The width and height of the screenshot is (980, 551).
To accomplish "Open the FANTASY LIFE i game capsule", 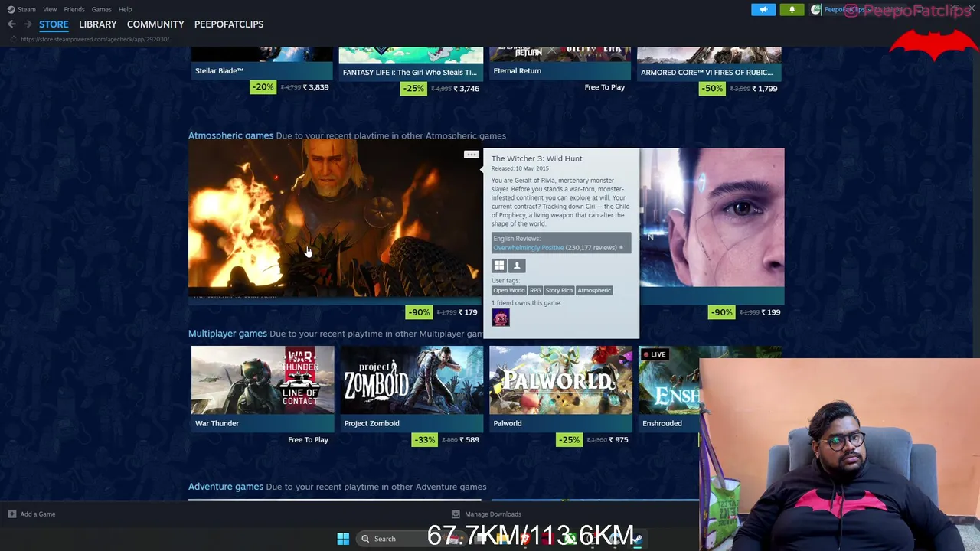I will [411, 63].
